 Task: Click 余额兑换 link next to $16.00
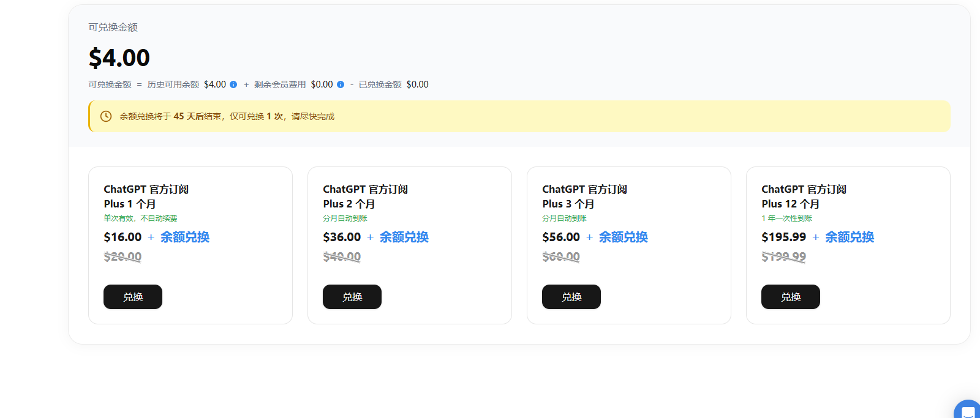point(185,237)
